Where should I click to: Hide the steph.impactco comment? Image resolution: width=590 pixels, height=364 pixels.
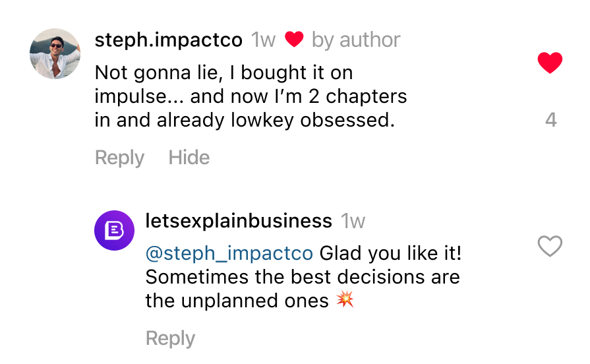(x=189, y=158)
